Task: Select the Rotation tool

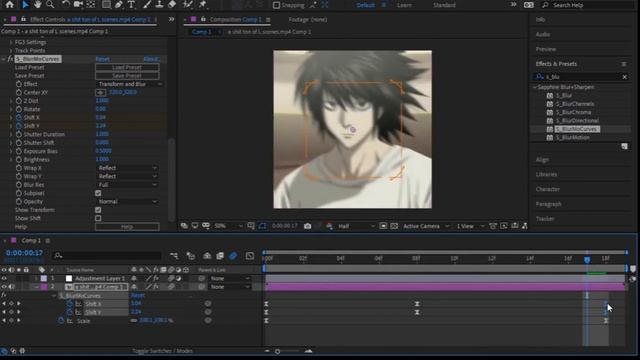Action: (x=65, y=4)
